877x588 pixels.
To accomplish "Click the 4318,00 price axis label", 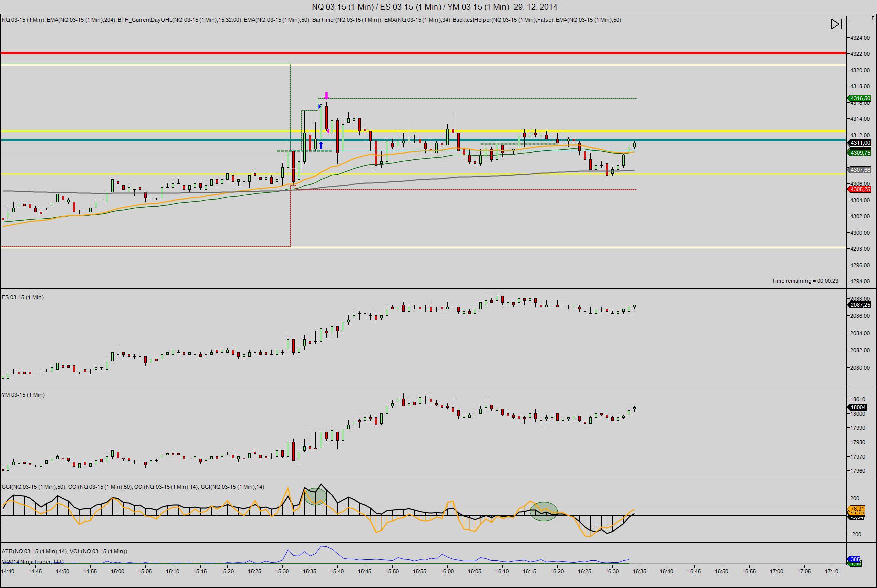I will [x=860, y=86].
